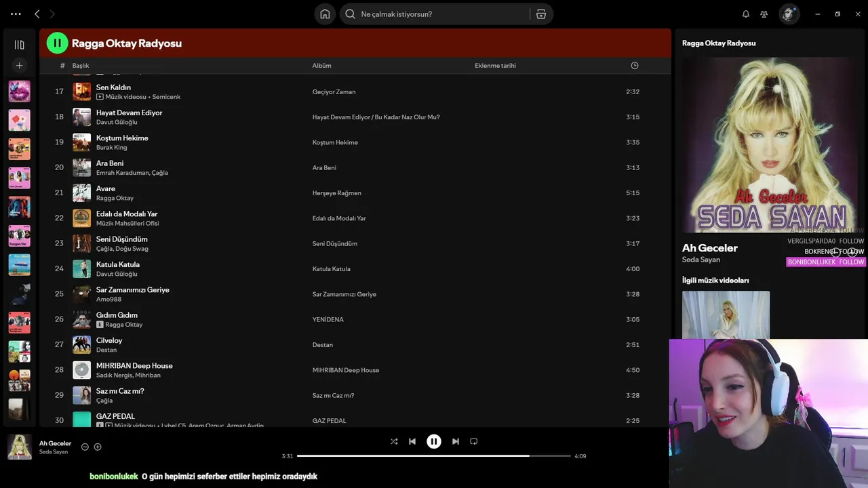Open Ragga Oktay Radyosu in right panel
This screenshot has width=868, height=488.
[x=719, y=43]
